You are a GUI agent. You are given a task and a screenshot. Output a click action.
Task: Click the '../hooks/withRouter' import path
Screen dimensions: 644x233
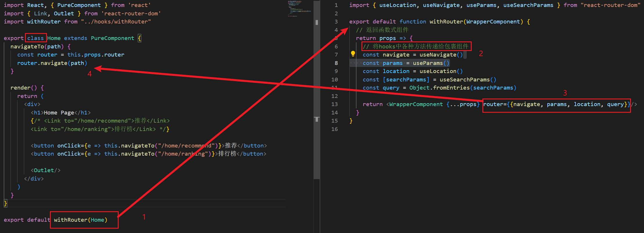[116, 22]
